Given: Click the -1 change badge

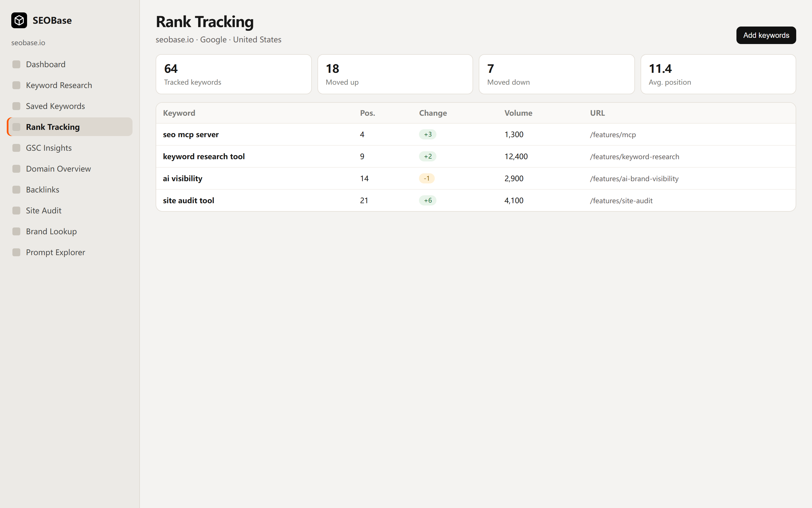Looking at the screenshot, I should [x=427, y=178].
